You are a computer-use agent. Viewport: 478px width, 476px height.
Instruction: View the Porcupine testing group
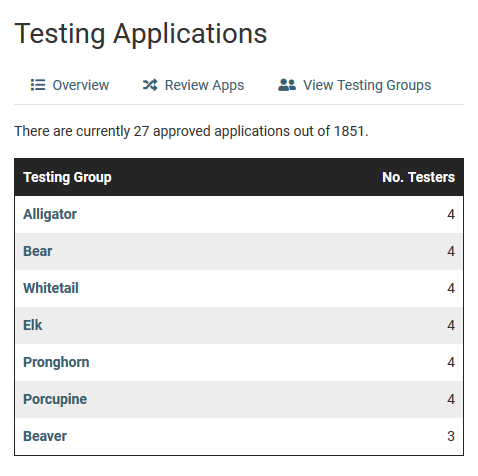click(x=55, y=399)
